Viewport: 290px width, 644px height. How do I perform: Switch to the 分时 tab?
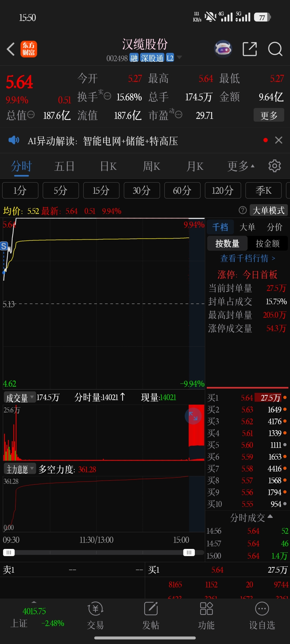click(21, 166)
